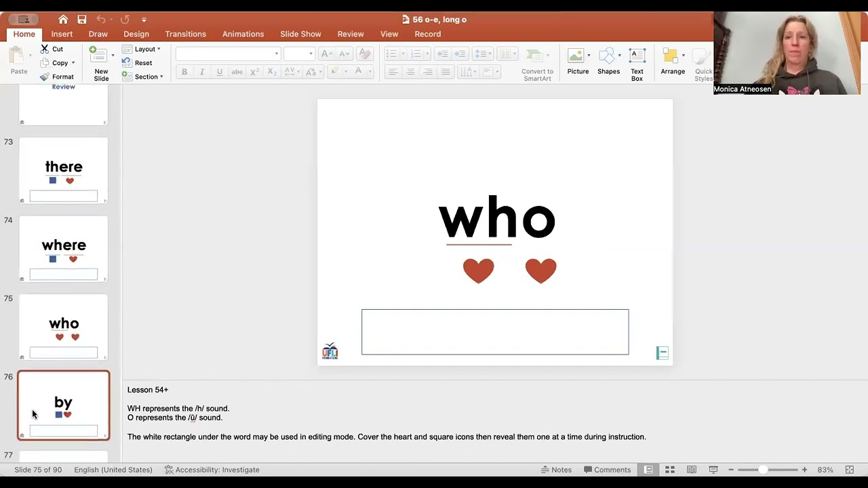Select the 'by' slide thumbnail
This screenshot has height=488, width=868.
(x=63, y=405)
